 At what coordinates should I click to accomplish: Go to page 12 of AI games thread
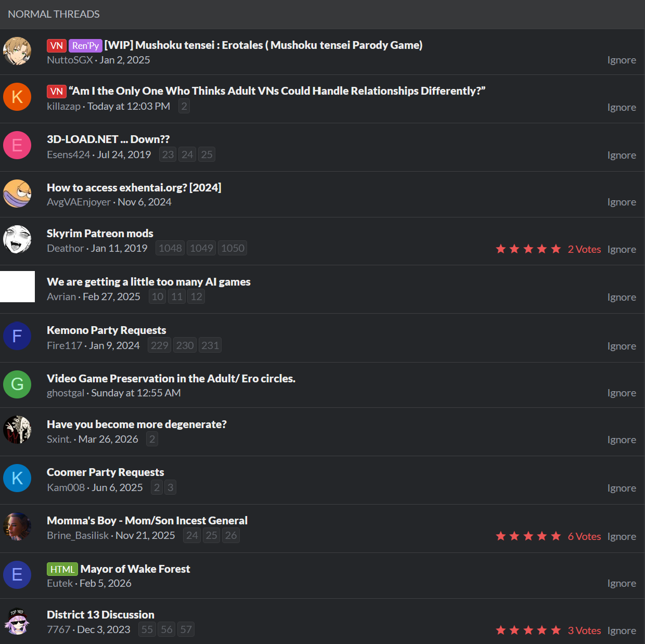click(196, 297)
